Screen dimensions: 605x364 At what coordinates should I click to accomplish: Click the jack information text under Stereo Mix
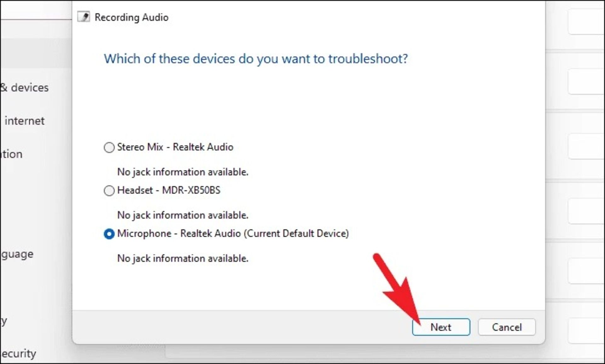[182, 172]
